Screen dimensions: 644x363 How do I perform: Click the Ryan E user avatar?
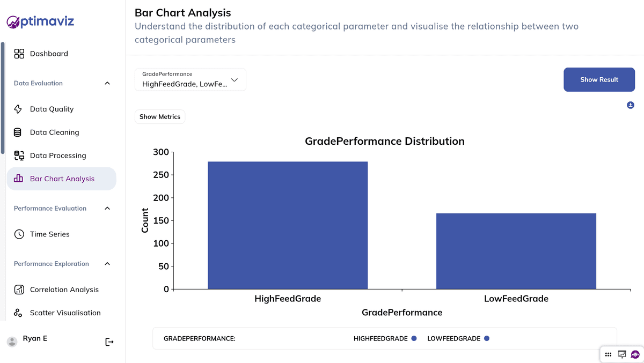click(x=12, y=342)
